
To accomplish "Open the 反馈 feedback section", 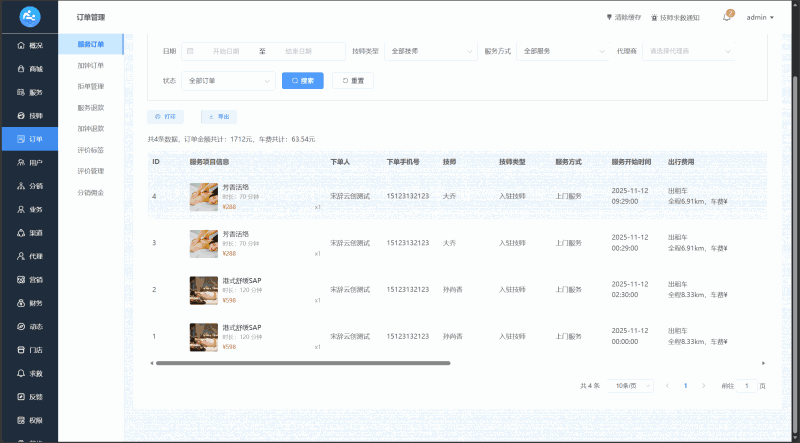I will 30,397.
